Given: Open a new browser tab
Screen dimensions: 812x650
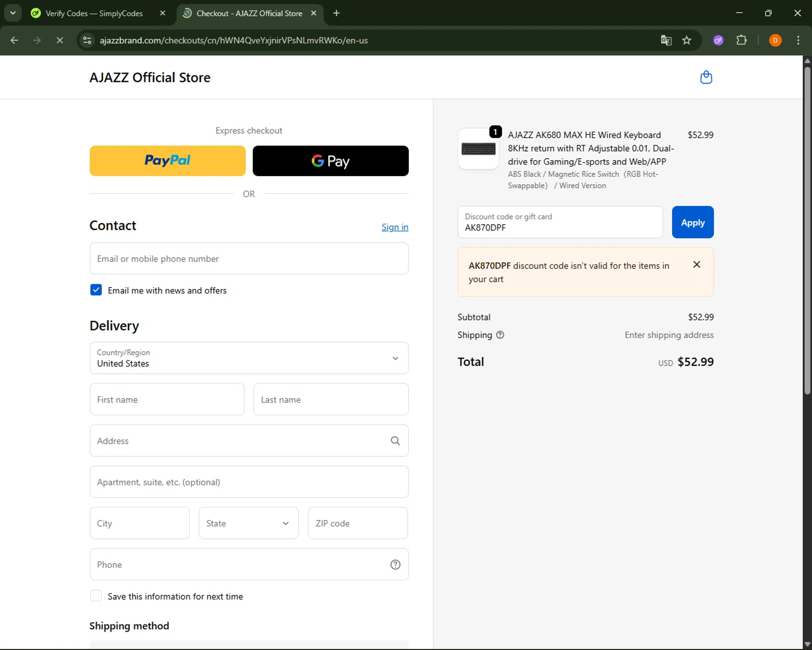Looking at the screenshot, I should [x=336, y=13].
